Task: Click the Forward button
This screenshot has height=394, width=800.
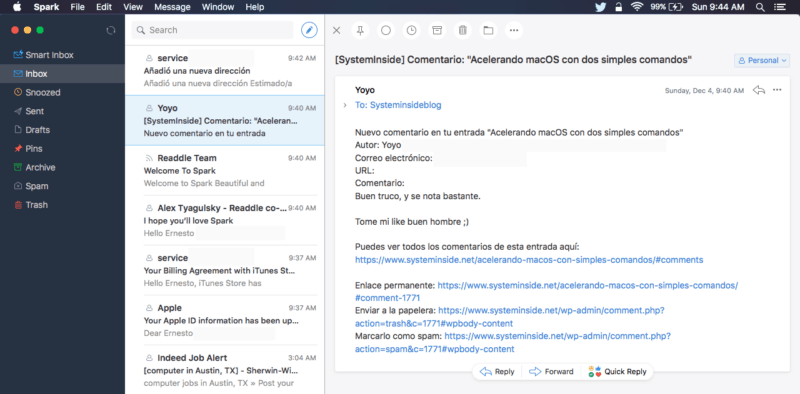Action: (x=551, y=372)
